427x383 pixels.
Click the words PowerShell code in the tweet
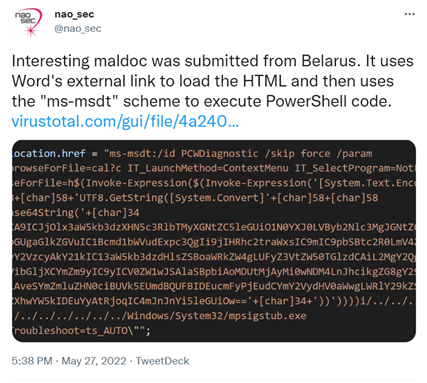(328, 101)
